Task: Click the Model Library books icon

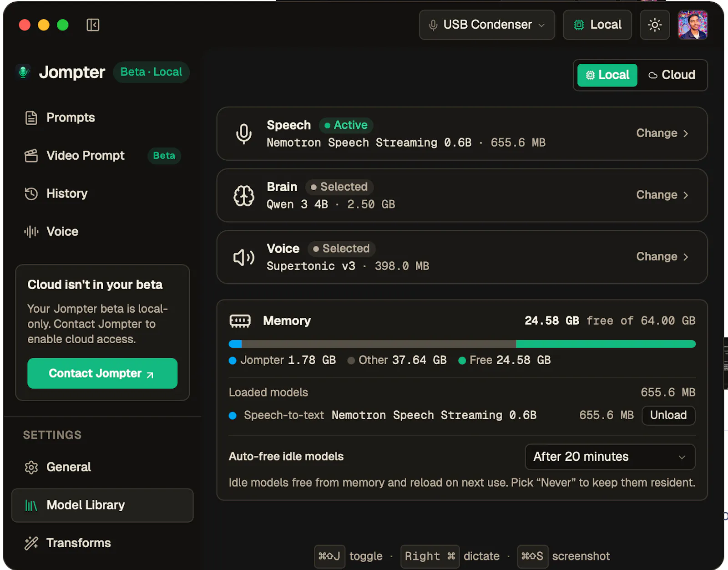Action: pos(31,505)
